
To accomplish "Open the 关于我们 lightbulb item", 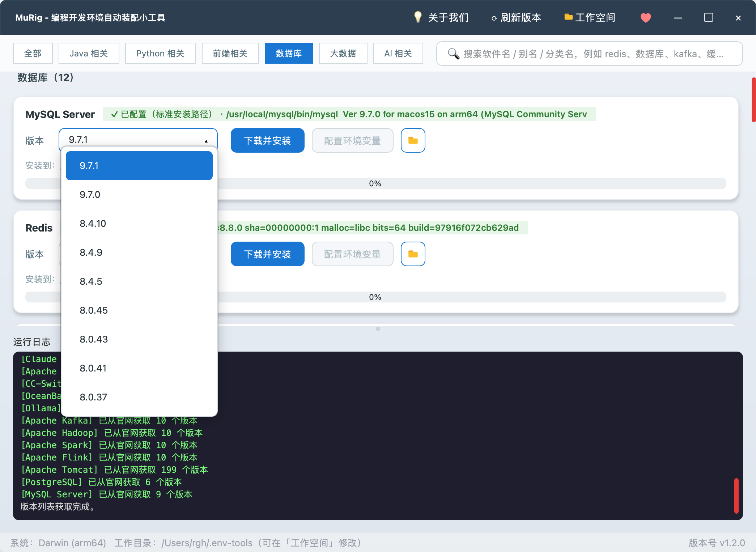I will coord(441,17).
